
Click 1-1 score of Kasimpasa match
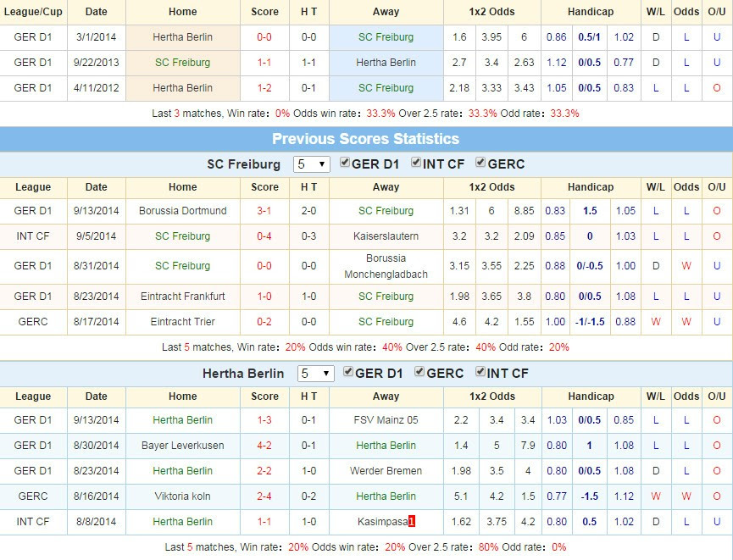(x=264, y=522)
